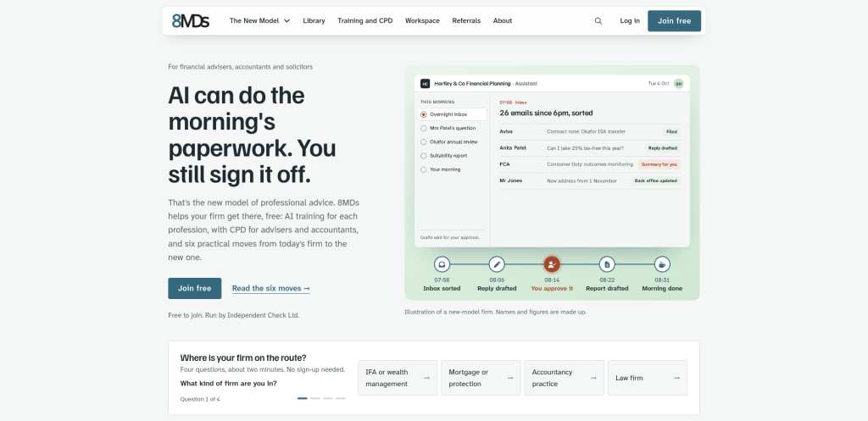Click 'Drafts wait for your approval.' note
This screenshot has height=421, width=868.
(449, 237)
